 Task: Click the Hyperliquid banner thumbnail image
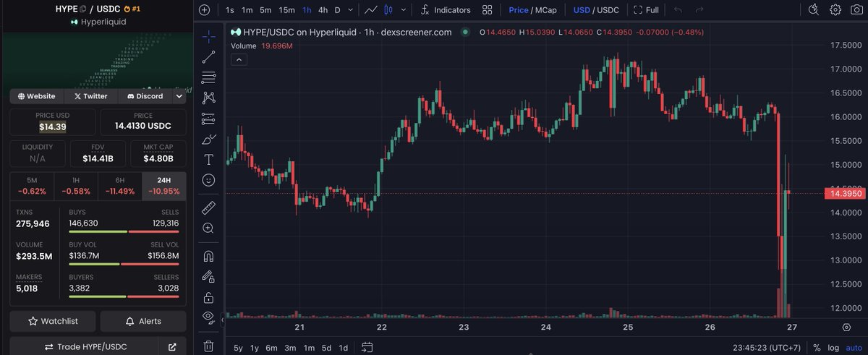pos(98,60)
